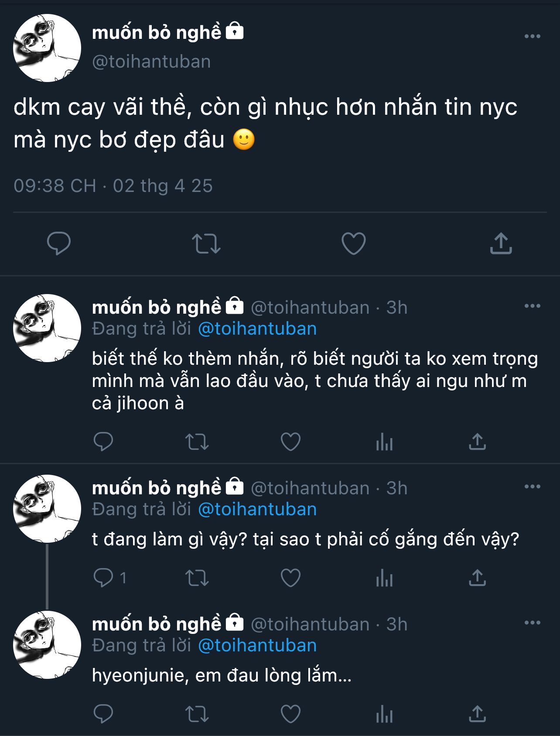Screen dimensions: 560x736
Task: Reply to the main tweet about nyc
Action: 59,243
